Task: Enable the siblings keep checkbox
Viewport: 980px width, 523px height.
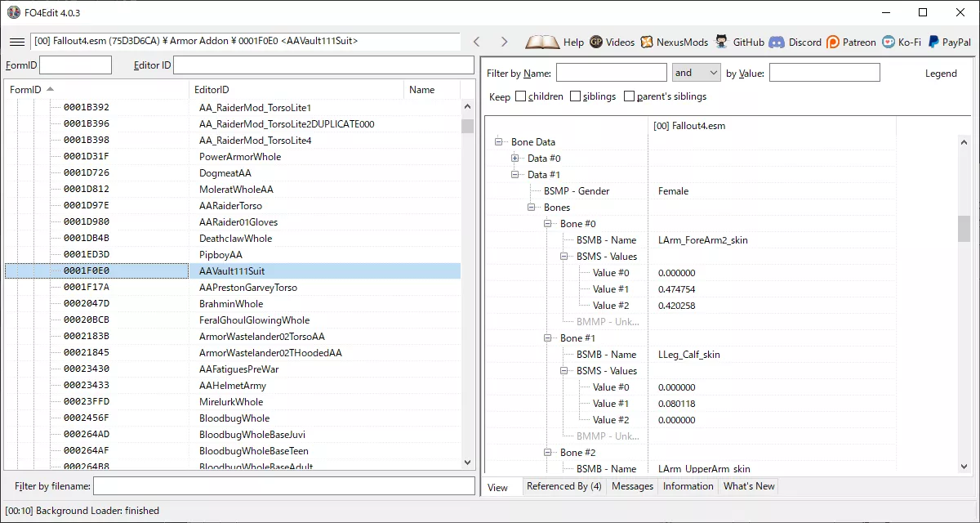Action: point(575,96)
